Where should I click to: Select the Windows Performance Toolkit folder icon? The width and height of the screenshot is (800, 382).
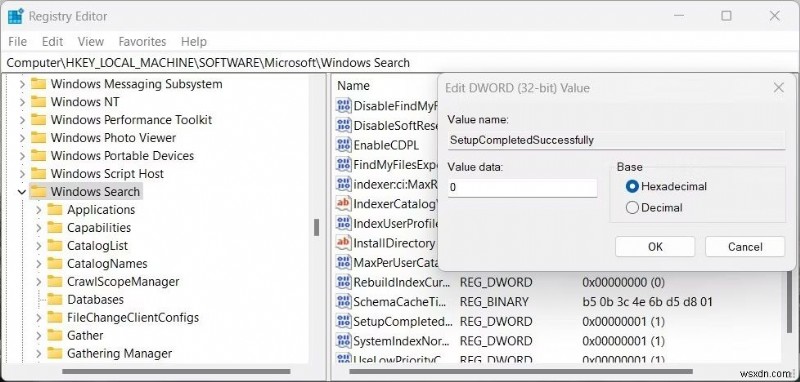(38, 119)
